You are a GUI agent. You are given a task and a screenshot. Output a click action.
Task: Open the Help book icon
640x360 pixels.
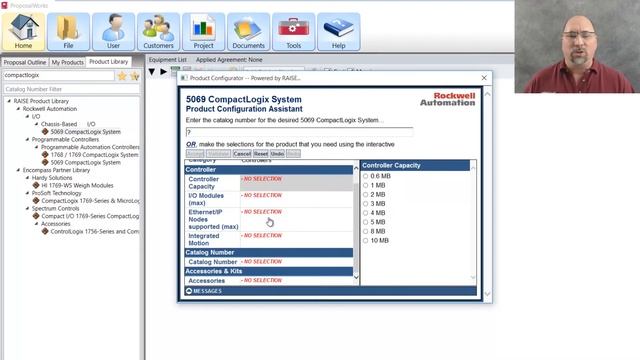pyautogui.click(x=338, y=31)
